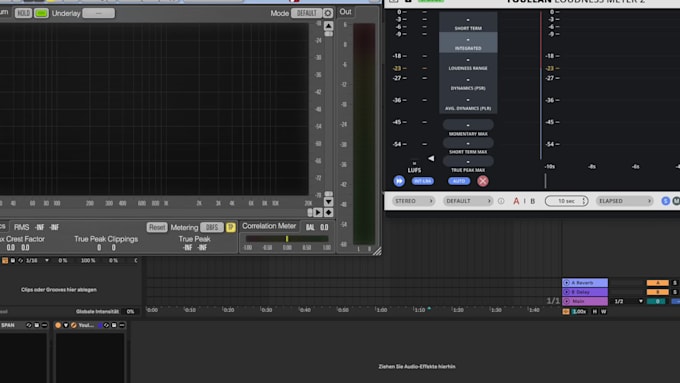Viewport: 680px width, 383px height.
Task: Click the Correlation Meter bar indicator
Action: point(287,239)
